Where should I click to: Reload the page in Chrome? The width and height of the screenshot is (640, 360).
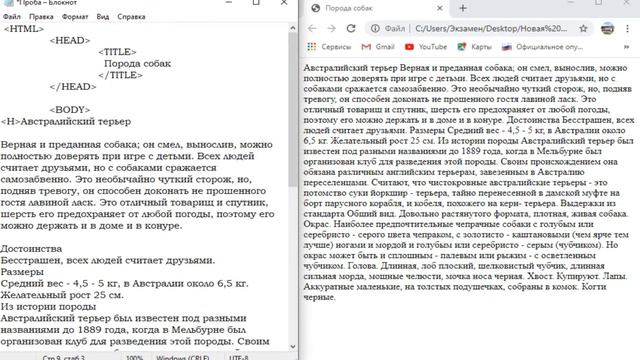click(351, 29)
